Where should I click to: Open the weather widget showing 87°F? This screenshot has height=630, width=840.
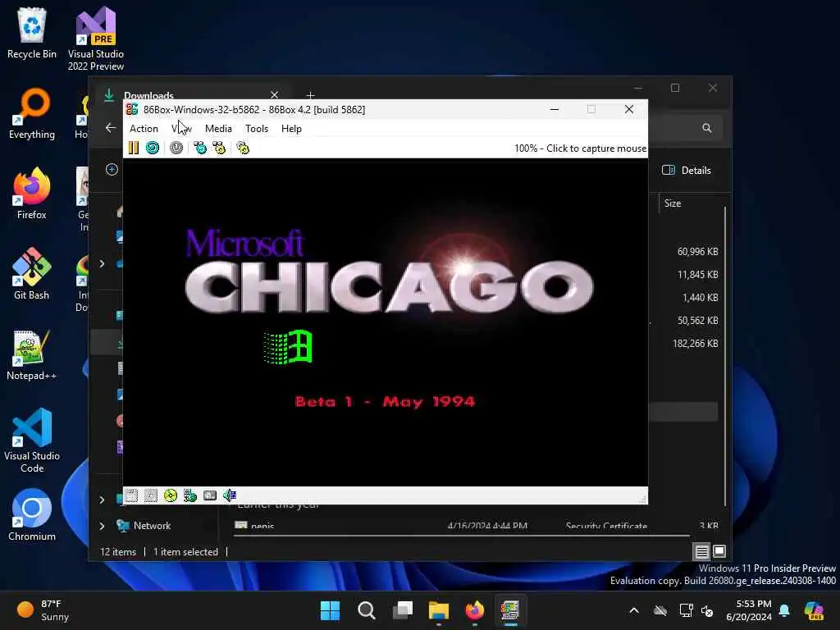[x=43, y=610]
